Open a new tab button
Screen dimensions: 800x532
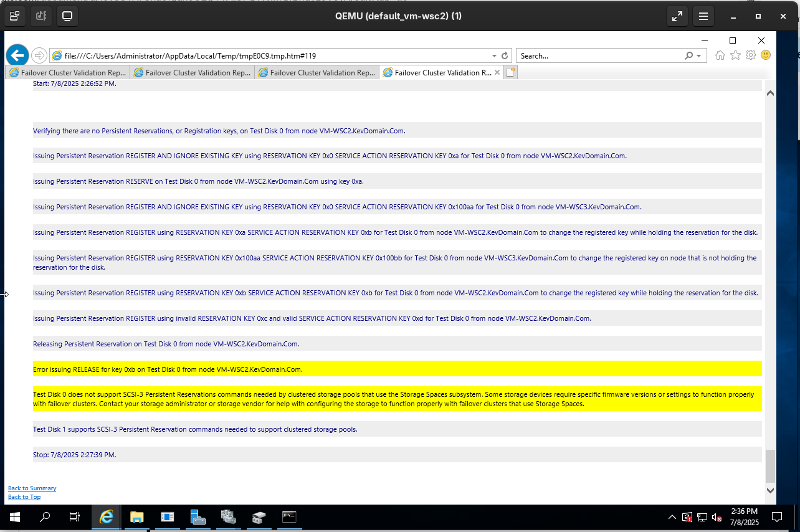point(510,73)
